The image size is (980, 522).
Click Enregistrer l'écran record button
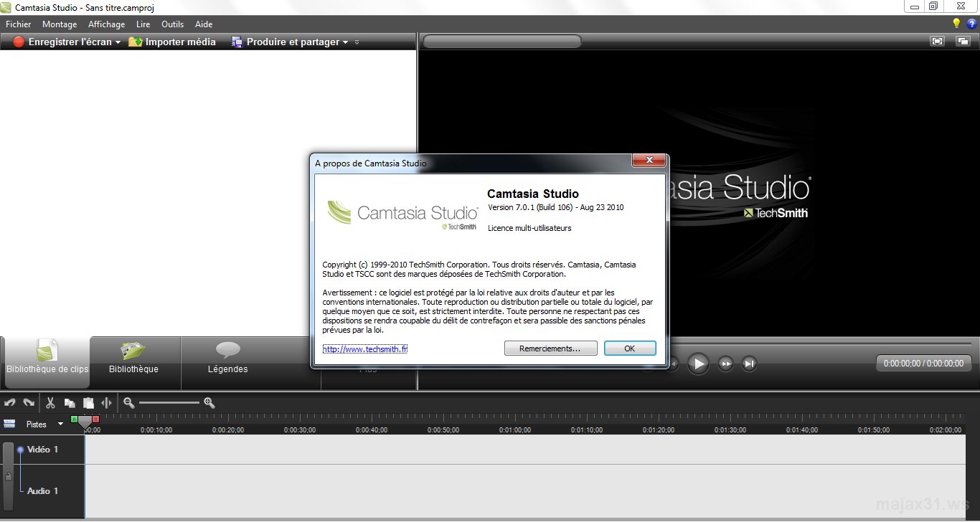click(62, 42)
